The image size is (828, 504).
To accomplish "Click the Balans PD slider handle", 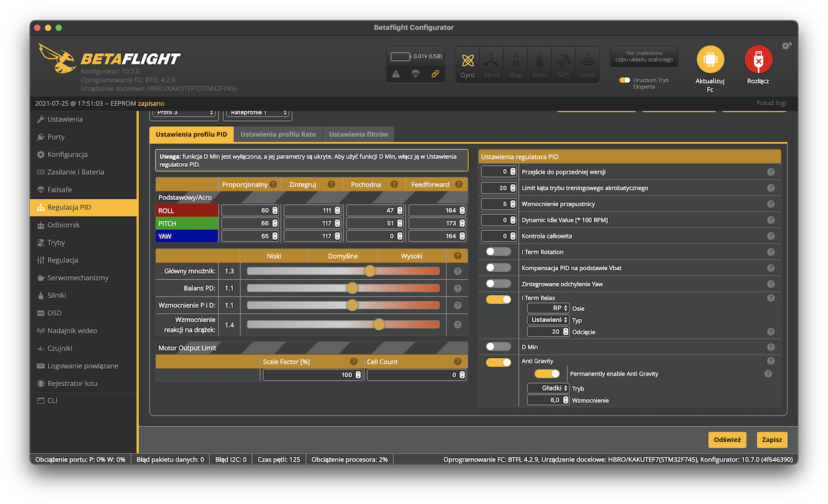I will (353, 288).
